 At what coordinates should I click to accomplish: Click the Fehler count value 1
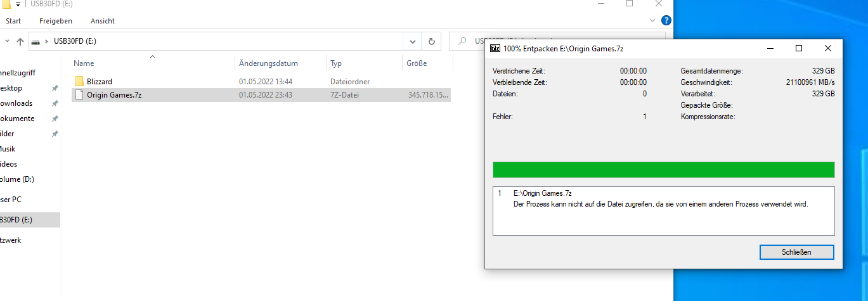[645, 117]
